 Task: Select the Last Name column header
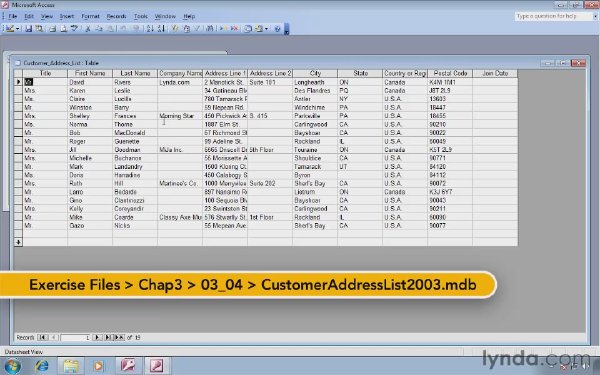coord(135,73)
